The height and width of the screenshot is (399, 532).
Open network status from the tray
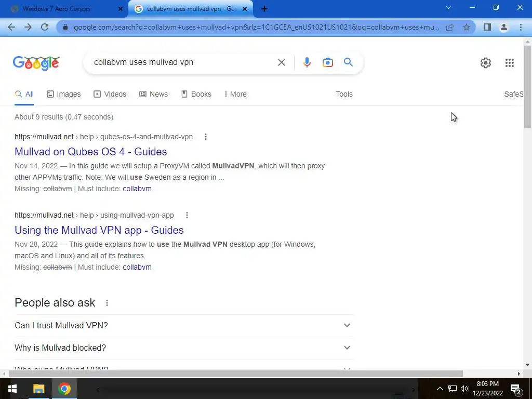pyautogui.click(x=453, y=389)
